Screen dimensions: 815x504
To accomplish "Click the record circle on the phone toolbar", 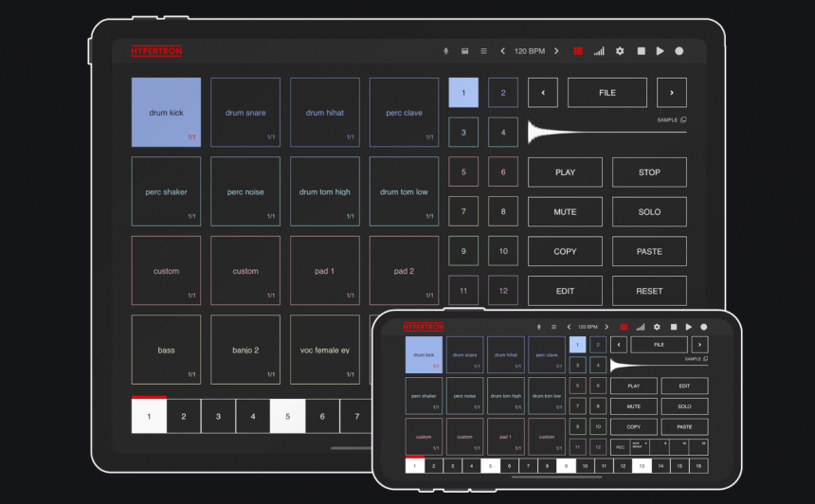I will pyautogui.click(x=704, y=327).
